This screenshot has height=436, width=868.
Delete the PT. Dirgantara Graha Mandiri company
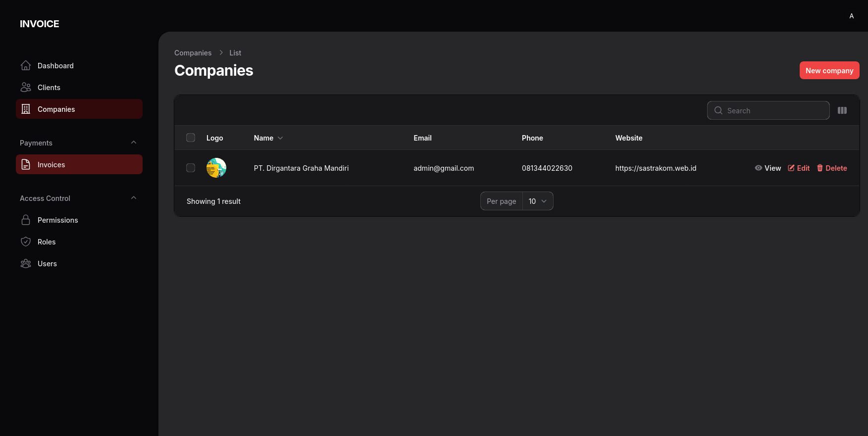[832, 168]
